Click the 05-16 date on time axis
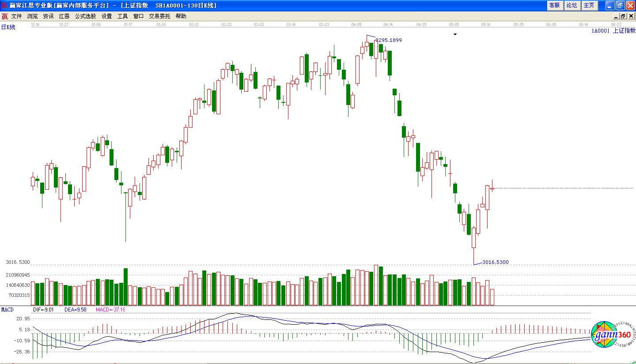Image resolution: width=636 pixels, height=364 pixels. [x=486, y=25]
